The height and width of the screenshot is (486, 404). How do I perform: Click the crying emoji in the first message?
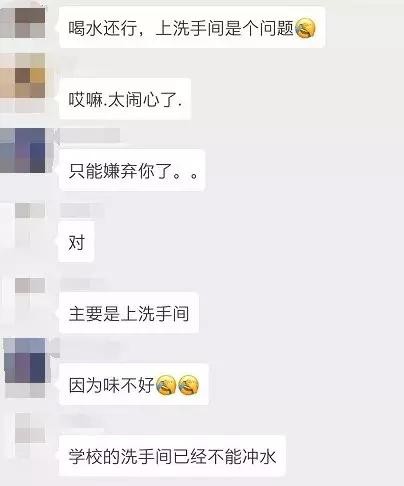305,28
